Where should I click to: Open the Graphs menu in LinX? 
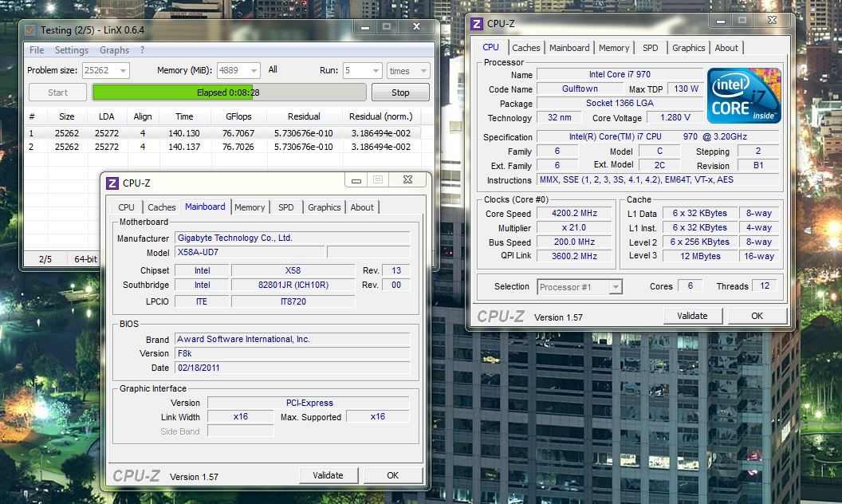click(x=114, y=50)
